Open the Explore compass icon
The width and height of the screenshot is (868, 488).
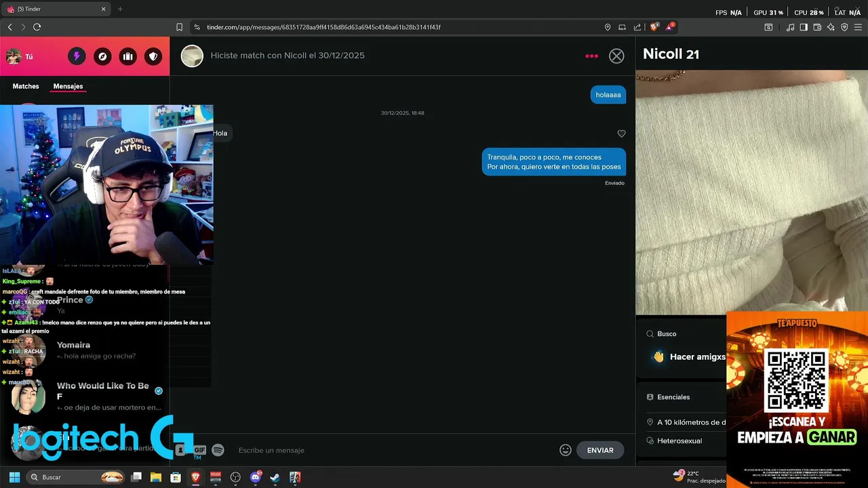[102, 56]
